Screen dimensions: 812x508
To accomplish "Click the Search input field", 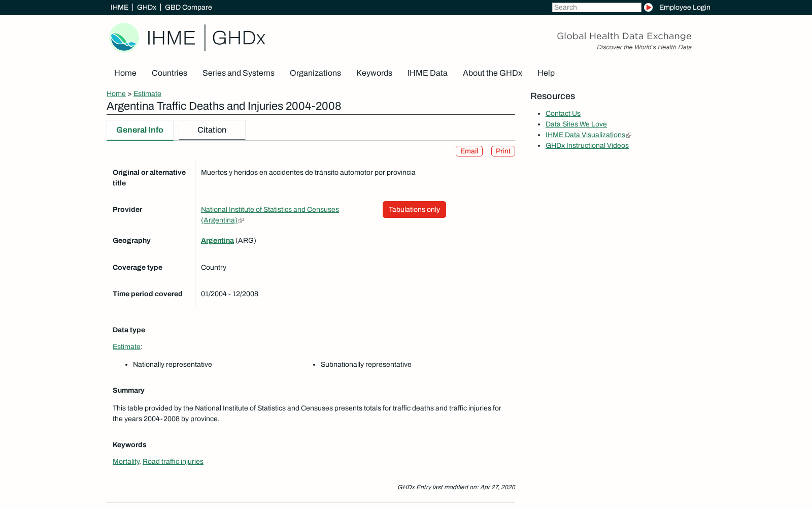I will coord(596,7).
